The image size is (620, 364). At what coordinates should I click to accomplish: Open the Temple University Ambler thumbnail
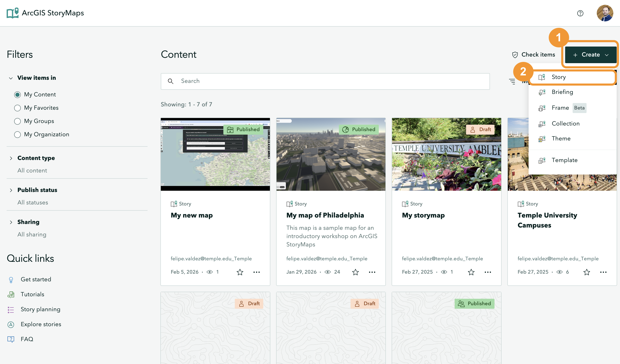(x=447, y=154)
